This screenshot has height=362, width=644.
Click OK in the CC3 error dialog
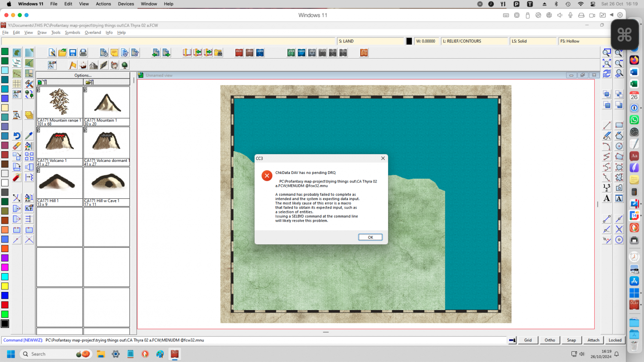point(370,237)
